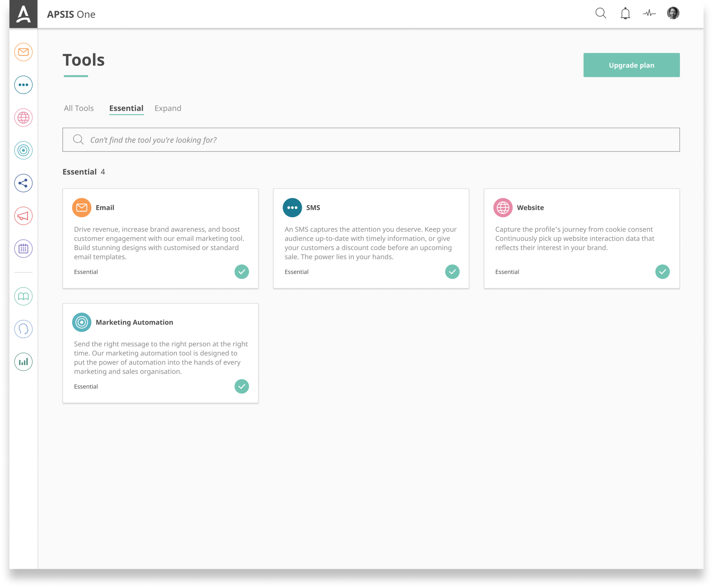The image size is (713, 588).
Task: Click the Marketing Automation description text
Action: pyautogui.click(x=161, y=357)
